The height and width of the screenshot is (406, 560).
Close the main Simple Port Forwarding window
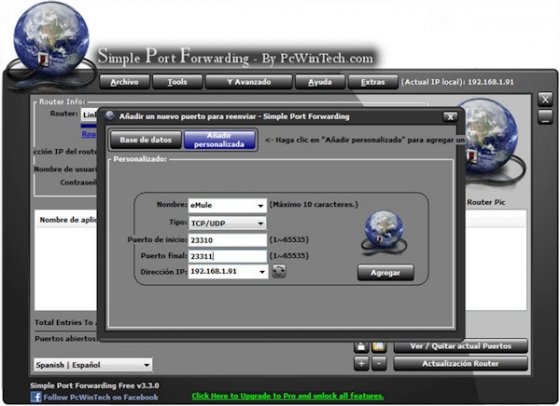(545, 99)
